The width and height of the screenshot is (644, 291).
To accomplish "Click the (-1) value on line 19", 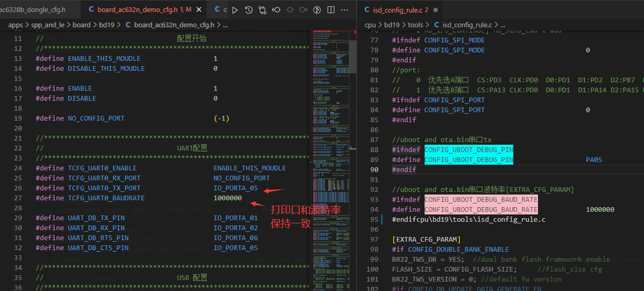I will point(221,118).
